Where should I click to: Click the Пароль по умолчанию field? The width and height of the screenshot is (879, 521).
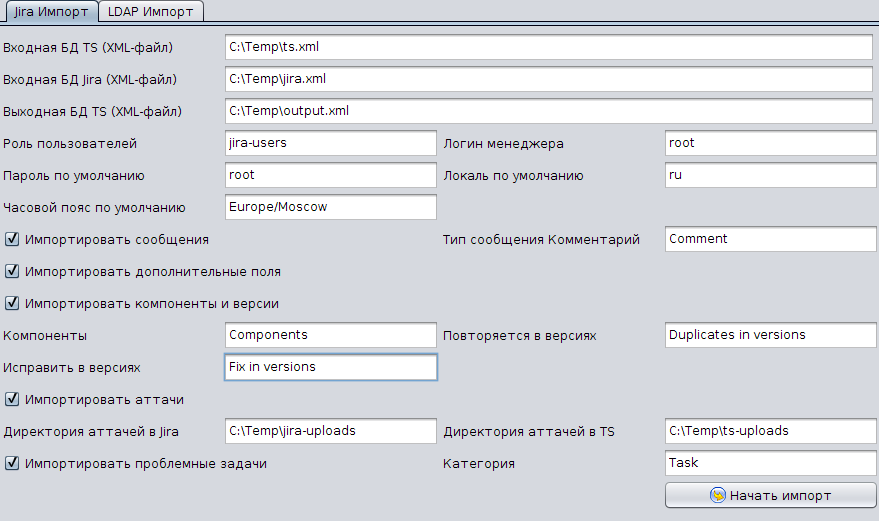point(330,175)
